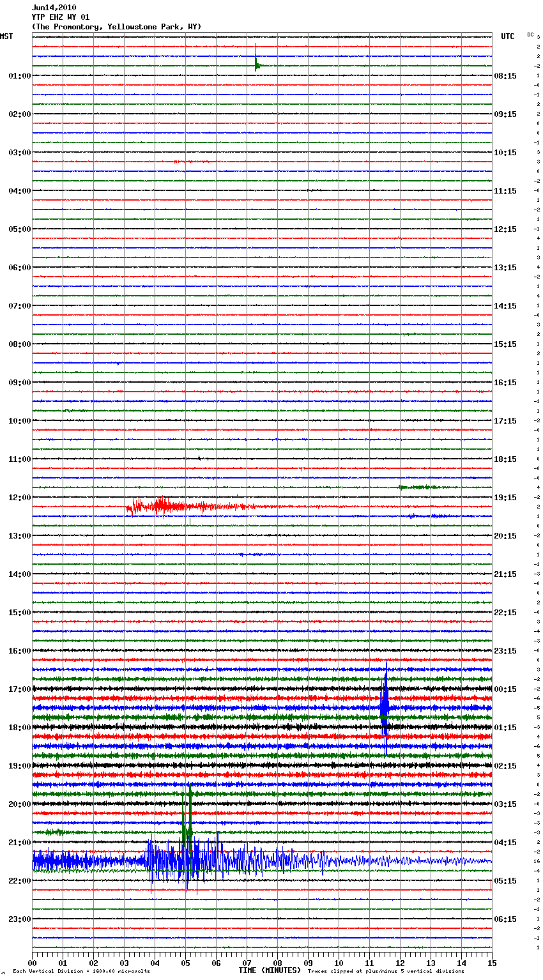Select the 09:00 MST row label

[19, 383]
